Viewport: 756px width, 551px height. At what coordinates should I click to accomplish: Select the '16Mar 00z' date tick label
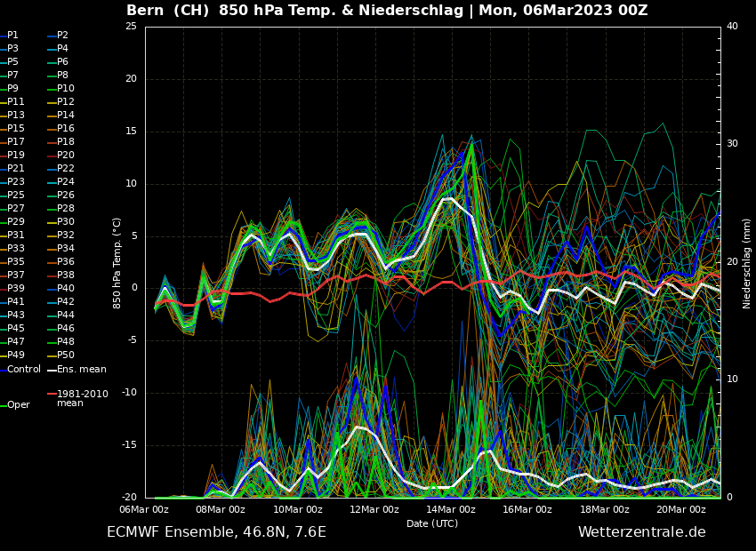[x=527, y=509]
